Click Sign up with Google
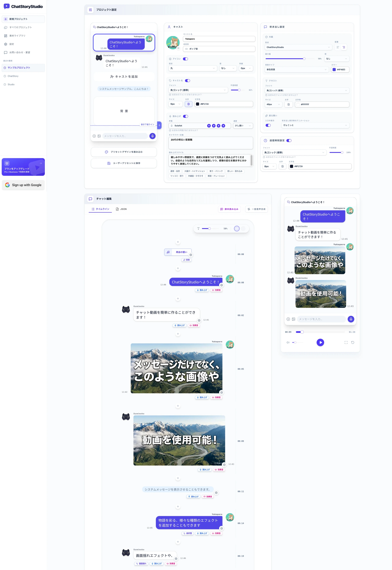 coord(23,185)
